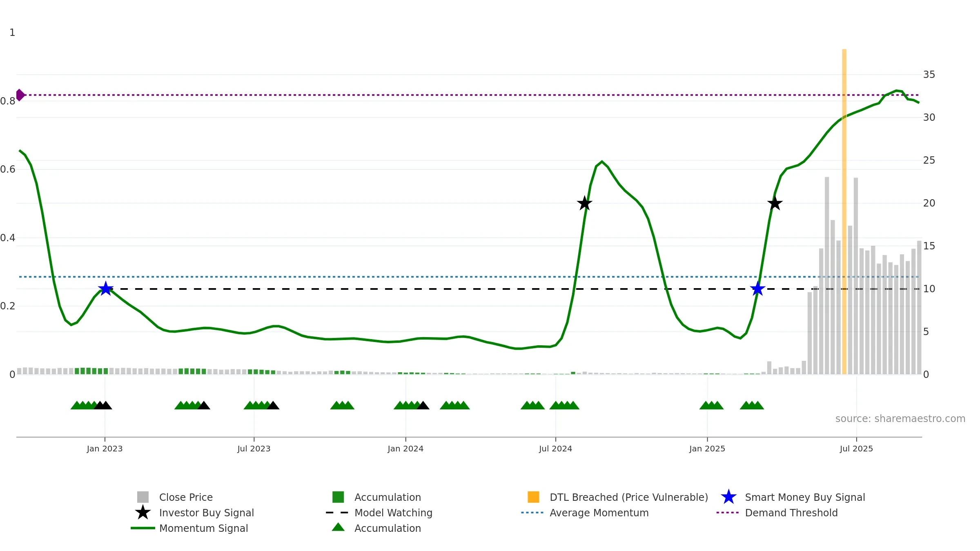Toggle the Smart Money Buy Signal label
Screen dimensions: 980x551
[x=805, y=497]
